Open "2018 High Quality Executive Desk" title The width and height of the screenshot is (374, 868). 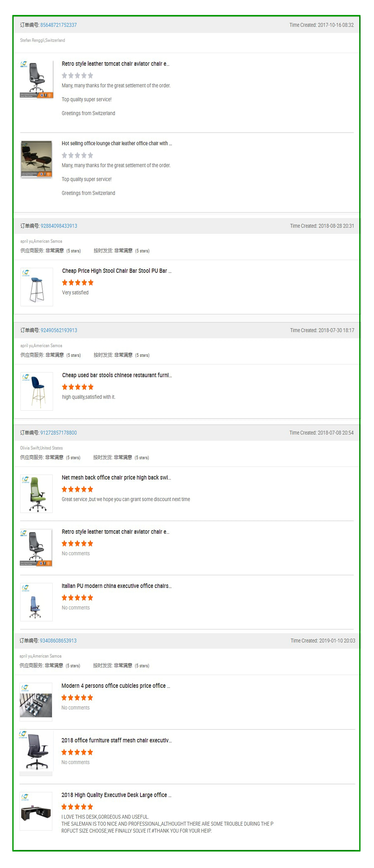coord(116,795)
